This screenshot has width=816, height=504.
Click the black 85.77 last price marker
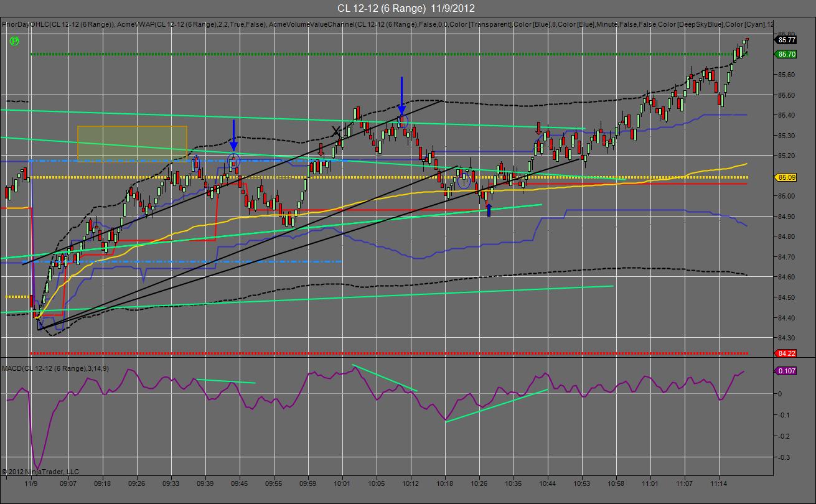[x=787, y=40]
